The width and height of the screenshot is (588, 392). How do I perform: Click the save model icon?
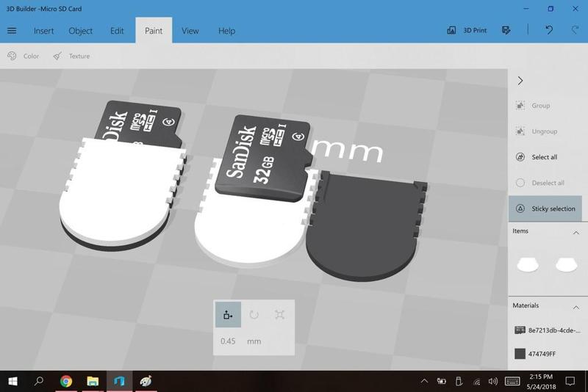pyautogui.click(x=506, y=30)
